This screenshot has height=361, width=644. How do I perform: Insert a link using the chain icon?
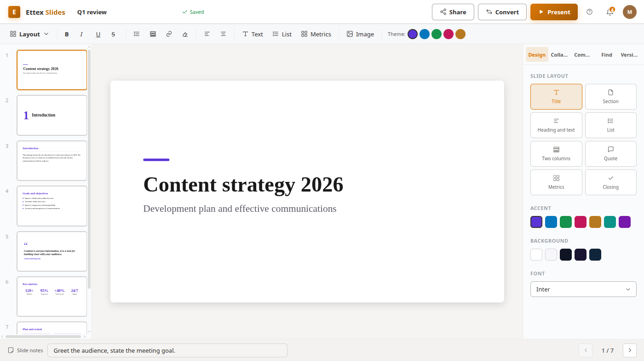tap(169, 34)
